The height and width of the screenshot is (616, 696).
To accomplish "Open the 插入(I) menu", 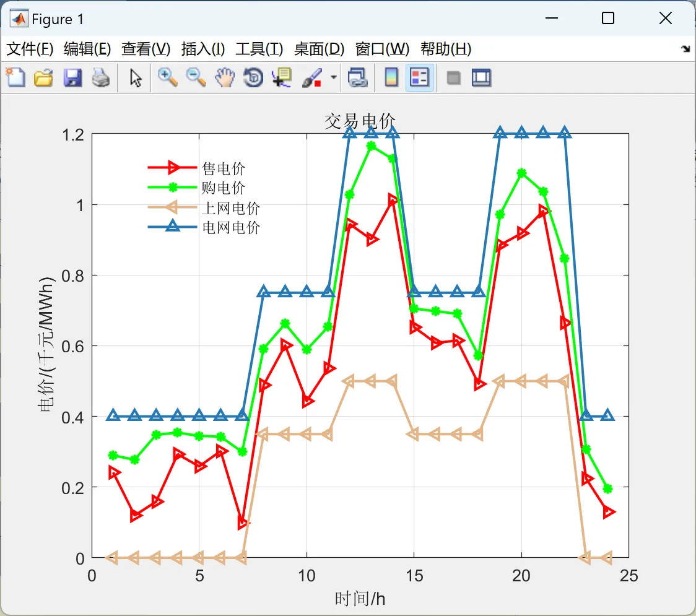I will 203,49.
